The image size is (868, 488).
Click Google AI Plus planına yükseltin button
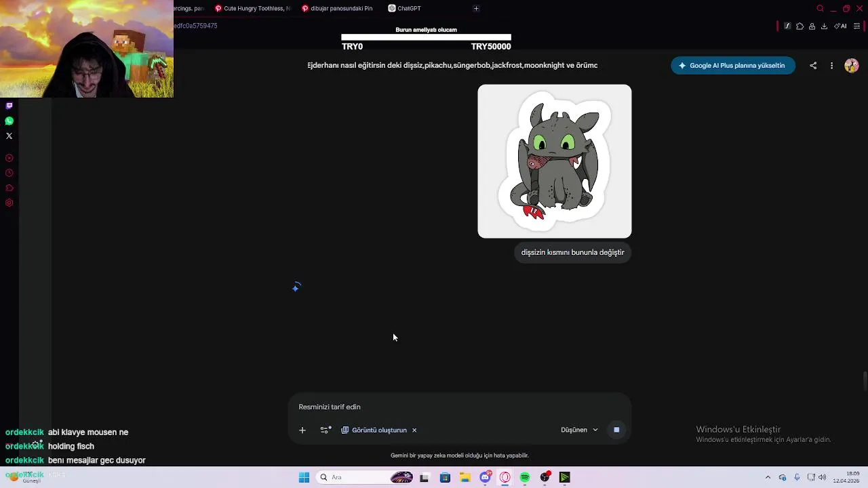click(732, 66)
